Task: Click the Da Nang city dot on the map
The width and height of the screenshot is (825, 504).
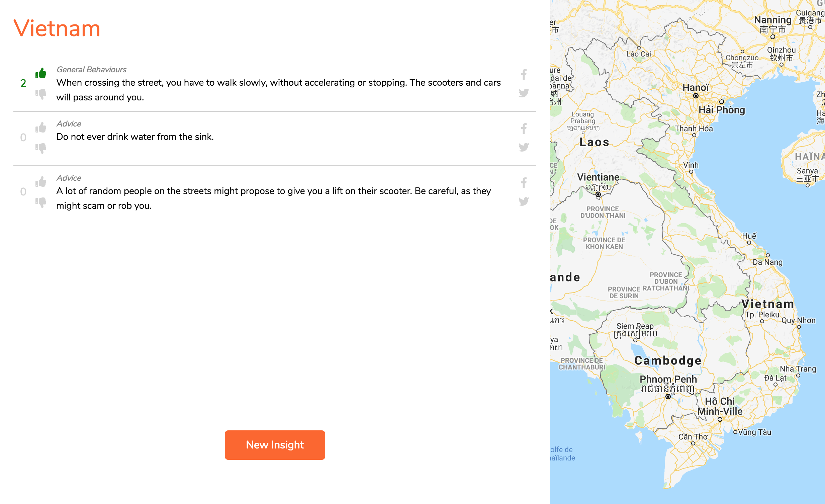Action: pyautogui.click(x=768, y=256)
